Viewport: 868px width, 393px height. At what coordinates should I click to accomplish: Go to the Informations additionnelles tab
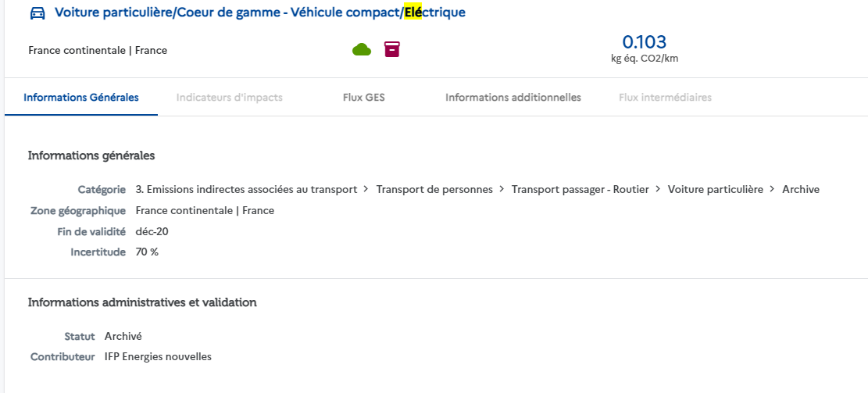pos(513,98)
